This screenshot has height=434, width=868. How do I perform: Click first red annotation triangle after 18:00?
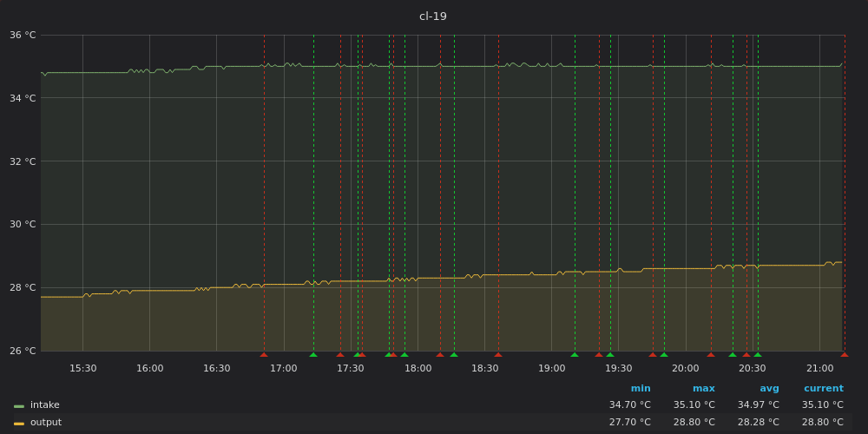[440, 354]
